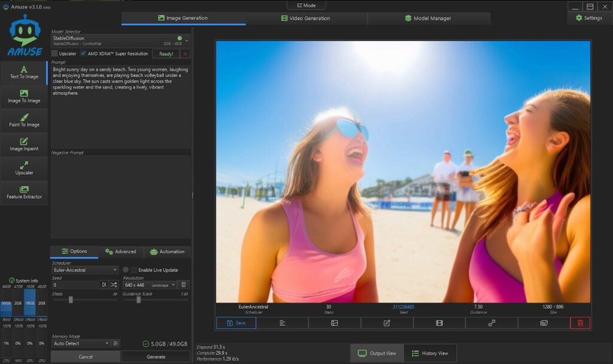The height and width of the screenshot is (364, 613).
Task: Toggle Enable Live Update switch
Action: pyautogui.click(x=129, y=270)
